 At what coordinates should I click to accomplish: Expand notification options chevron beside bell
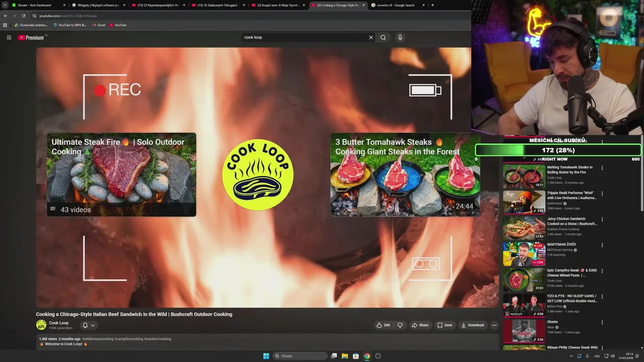tap(93, 325)
